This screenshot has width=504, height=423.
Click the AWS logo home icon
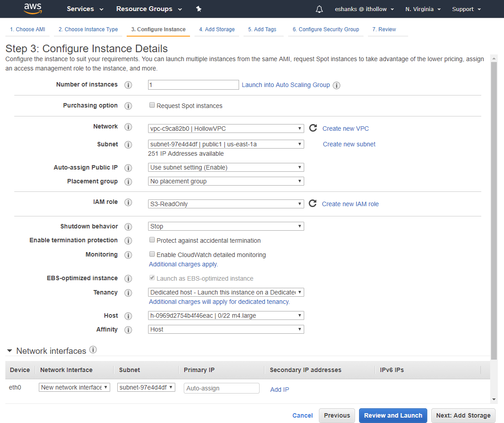(x=33, y=8)
